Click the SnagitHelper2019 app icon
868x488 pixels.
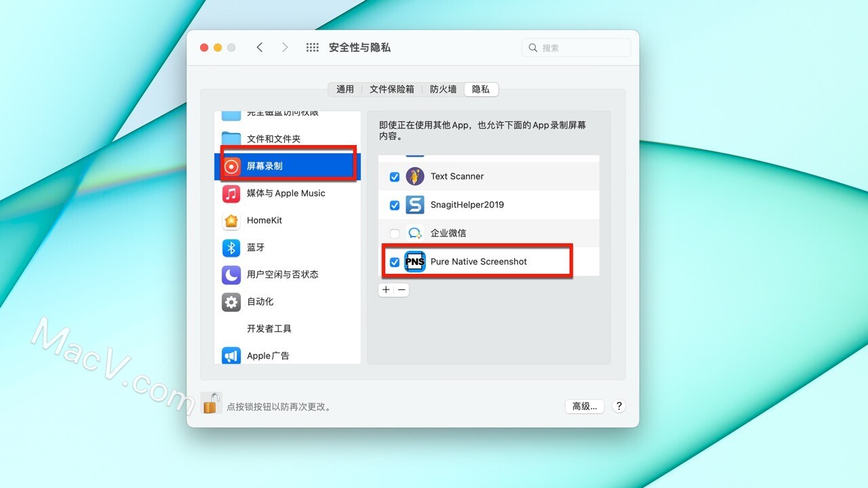[x=415, y=205]
